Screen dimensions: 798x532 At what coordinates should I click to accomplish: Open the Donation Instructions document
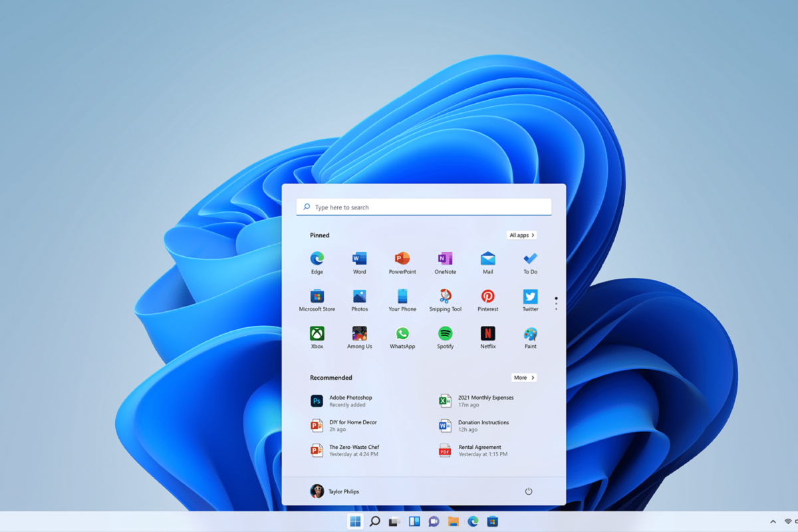tap(474, 426)
